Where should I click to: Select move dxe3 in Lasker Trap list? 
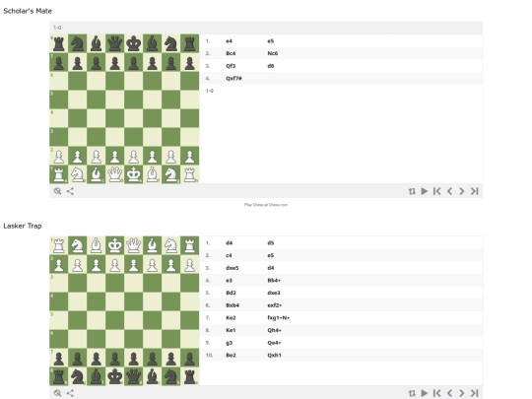(x=274, y=293)
